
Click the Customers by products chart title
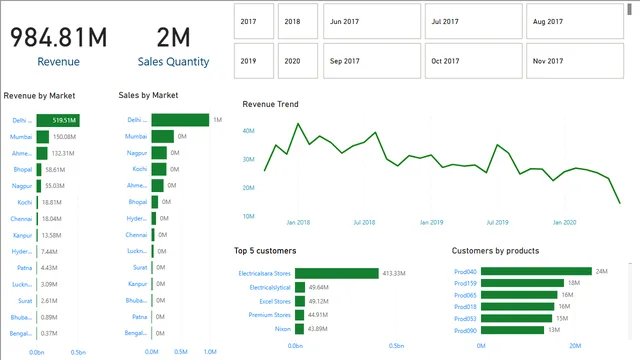click(495, 251)
